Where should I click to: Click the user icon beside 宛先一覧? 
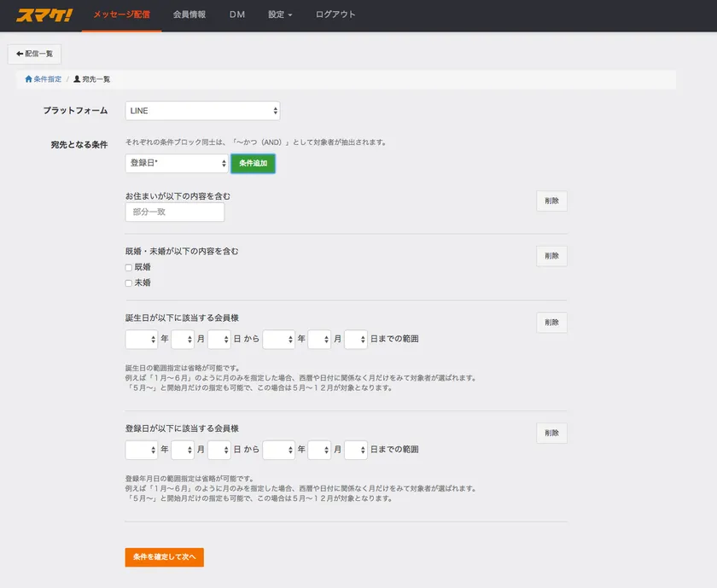point(78,79)
